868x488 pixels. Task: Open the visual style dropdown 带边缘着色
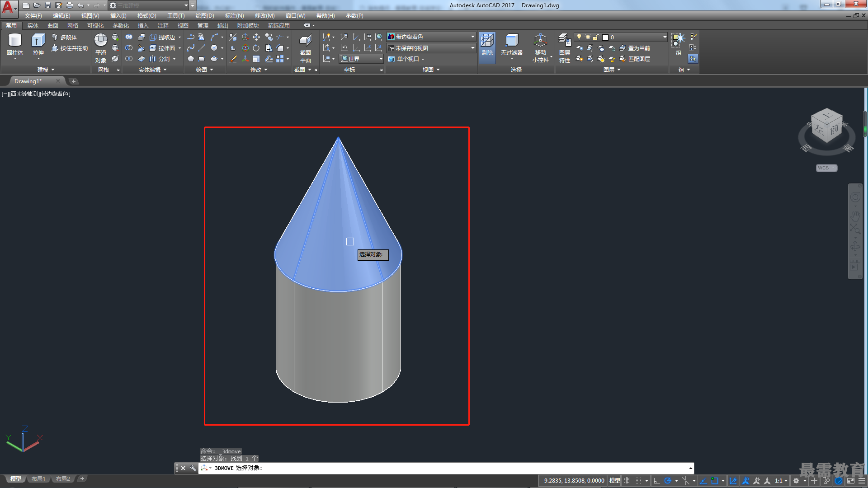pyautogui.click(x=431, y=37)
